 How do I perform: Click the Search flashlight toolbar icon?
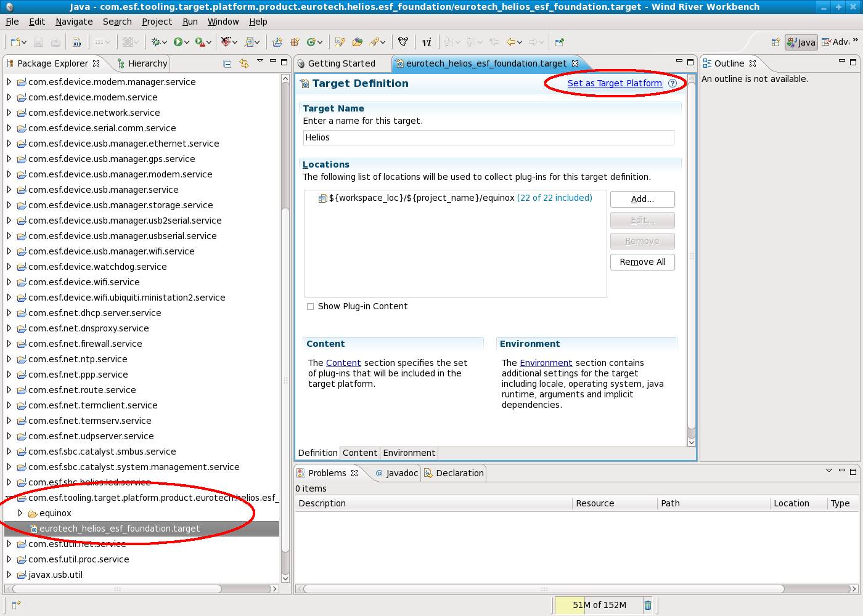pos(374,42)
